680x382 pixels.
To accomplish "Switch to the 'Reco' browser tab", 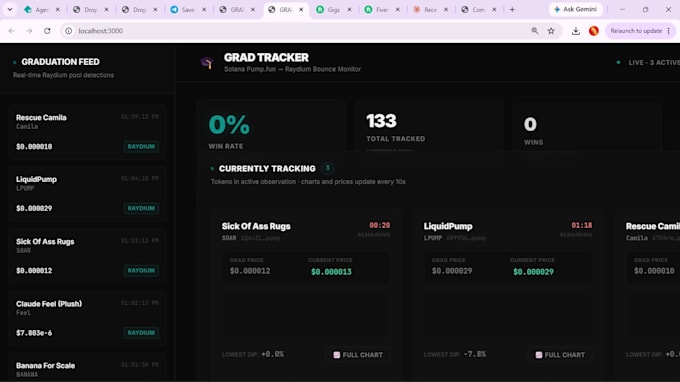I will 430,10.
